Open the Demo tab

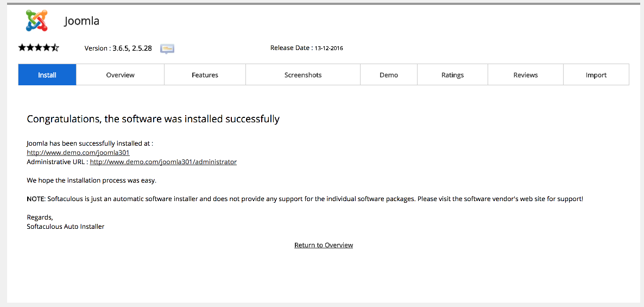tap(389, 75)
